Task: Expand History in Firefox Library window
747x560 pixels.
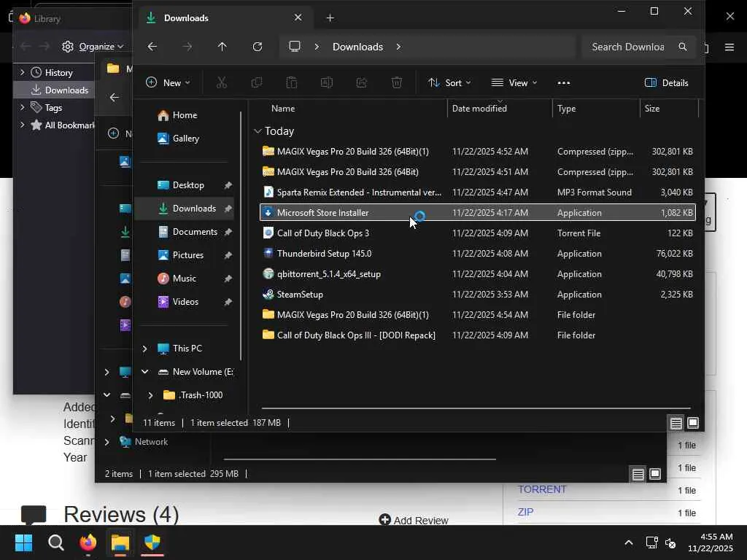Action: [x=22, y=72]
